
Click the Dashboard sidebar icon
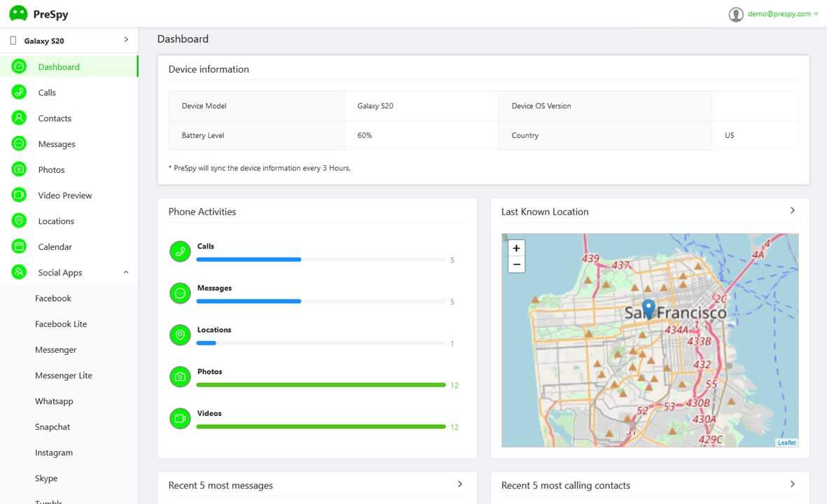coord(19,66)
